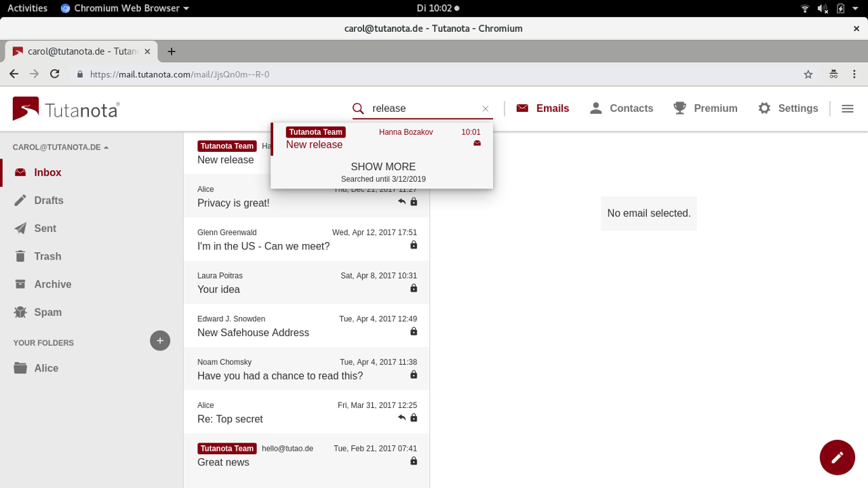Click sender name 'Glenn Greenwald'
This screenshot has width=868, height=488.
(x=227, y=232)
